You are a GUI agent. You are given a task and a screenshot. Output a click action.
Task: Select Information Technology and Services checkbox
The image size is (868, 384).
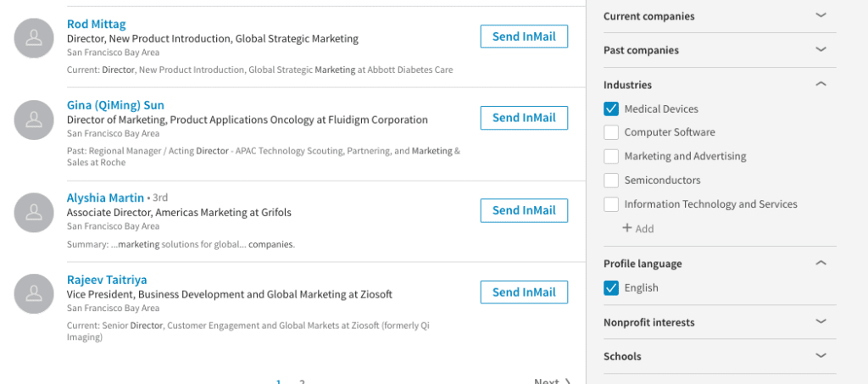point(611,204)
